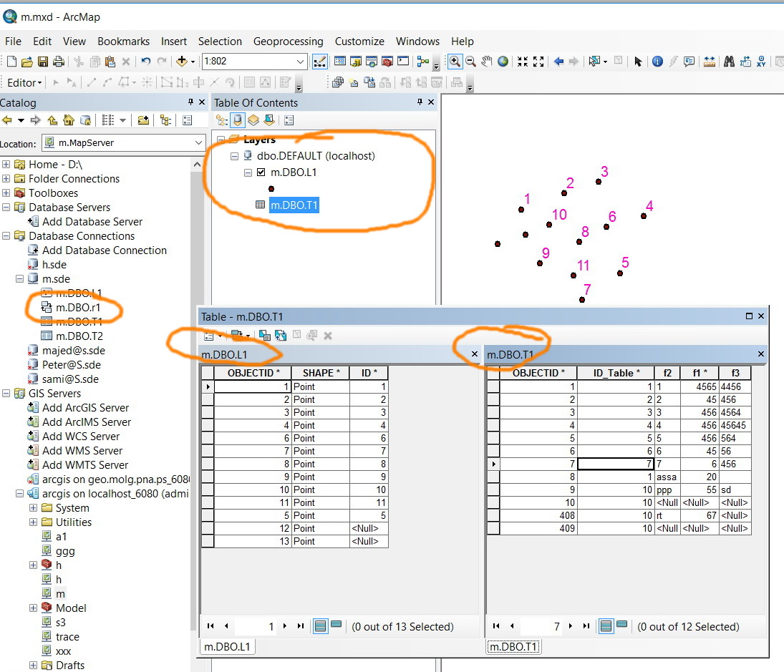Toggle m.DBO.L1 layer visibility checkbox
This screenshot has height=672, width=784.
pyautogui.click(x=261, y=172)
